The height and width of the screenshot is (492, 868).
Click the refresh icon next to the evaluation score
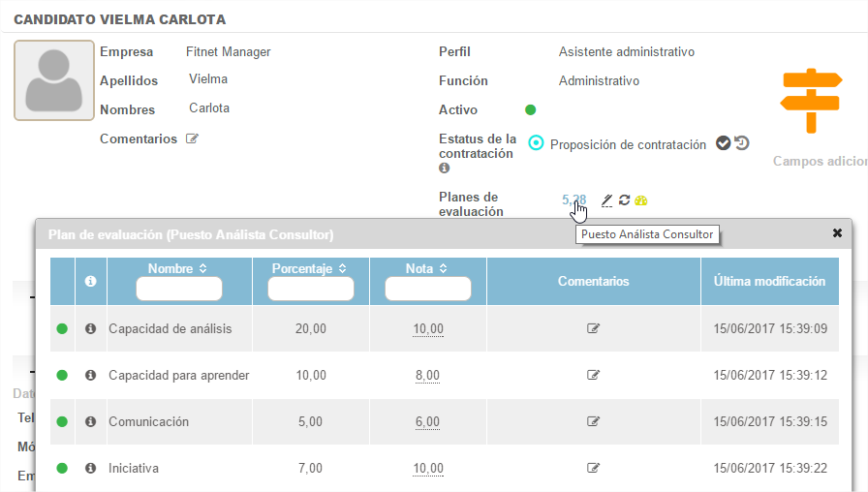[x=625, y=200]
